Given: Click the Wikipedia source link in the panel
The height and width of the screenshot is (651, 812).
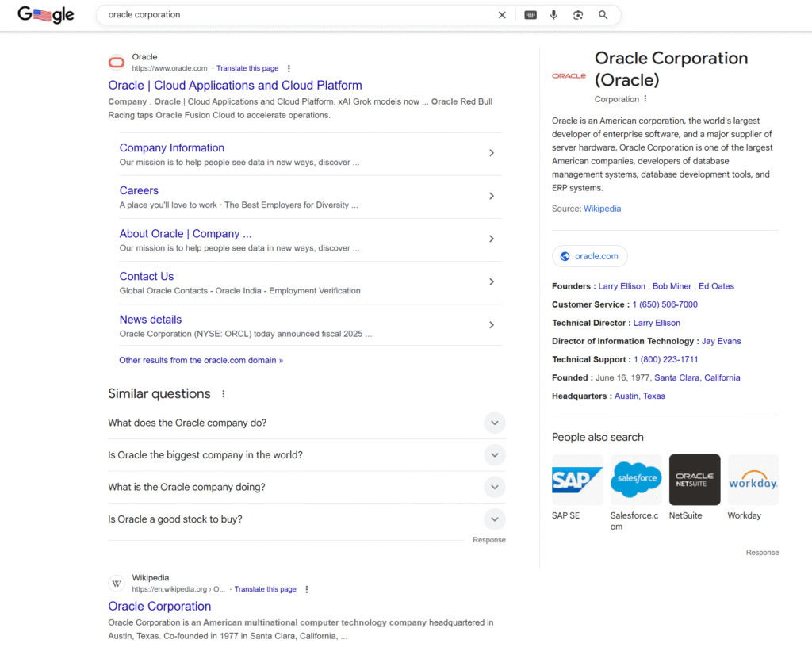Looking at the screenshot, I should coord(603,209).
